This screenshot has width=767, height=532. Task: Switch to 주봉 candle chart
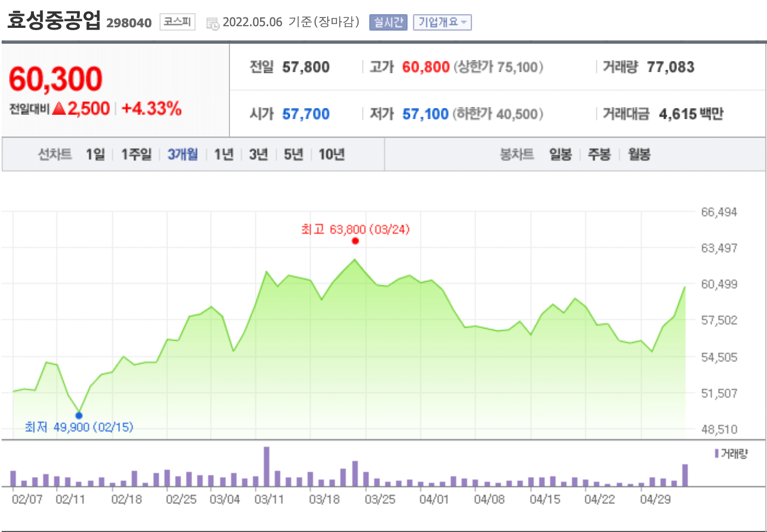[599, 155]
